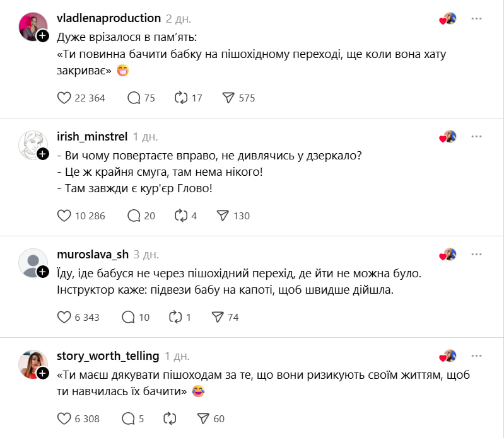Follow muroslava_sh using avatar plus badge
The width and height of the screenshot is (504, 438).
(43, 272)
